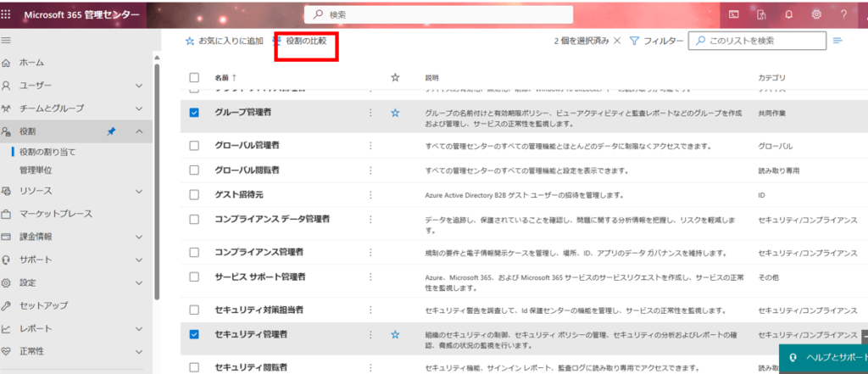Check the グローバル管理者 checkbox
This screenshot has width=868, height=374.
(194, 146)
